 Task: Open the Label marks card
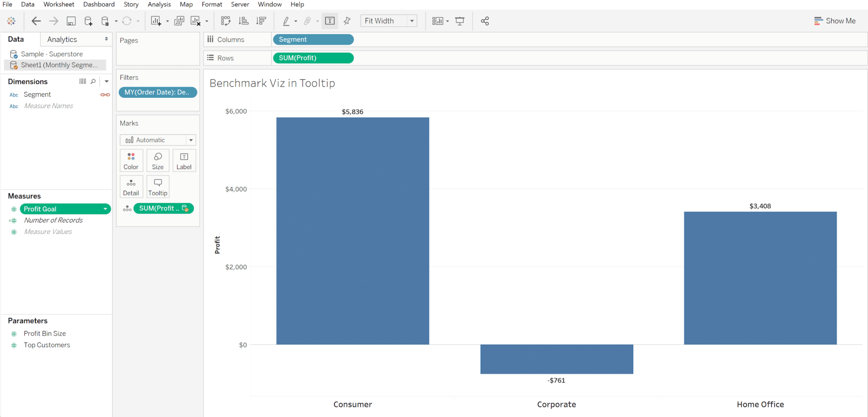[184, 160]
